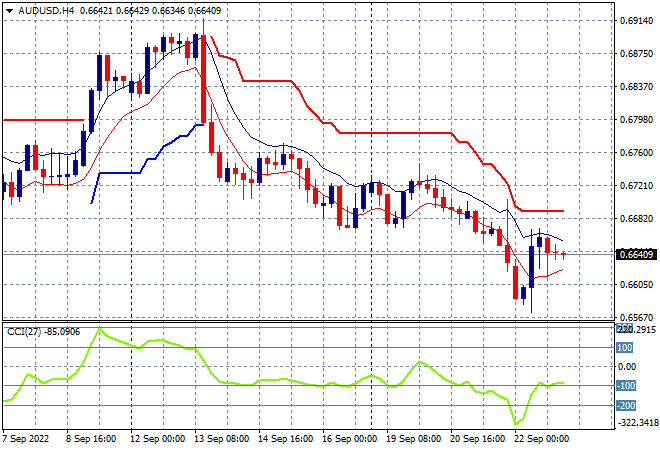Click the 0.67600 price scale value
The width and height of the screenshot is (660, 450).
(636, 152)
